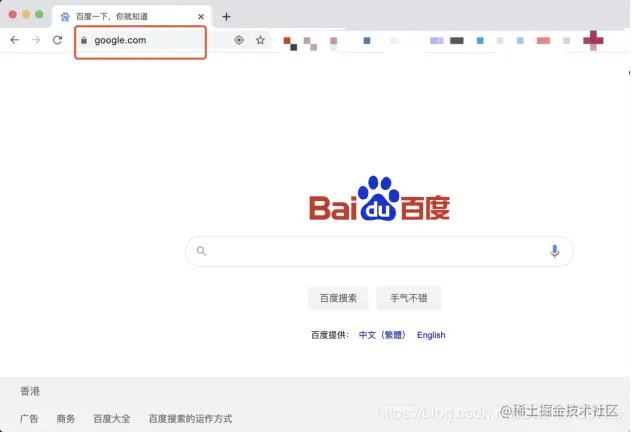Start voice search with microphone icon
Viewport: 632px width, 432px height.
[555, 251]
